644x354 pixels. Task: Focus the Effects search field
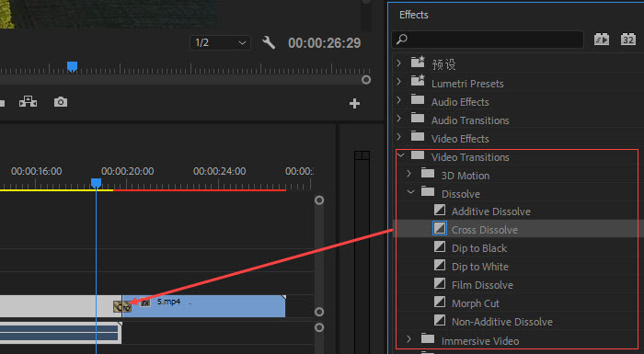point(488,40)
